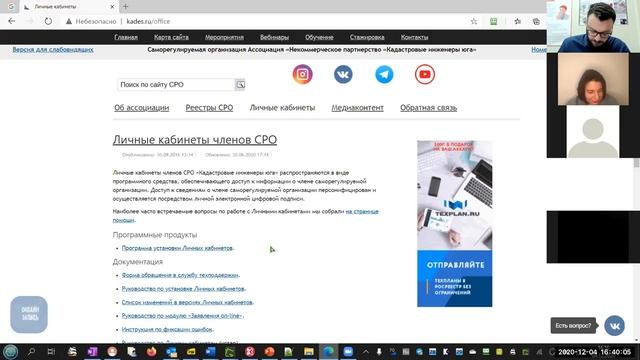
Task: Open 'Контакты' in top navigation
Action: click(414, 37)
